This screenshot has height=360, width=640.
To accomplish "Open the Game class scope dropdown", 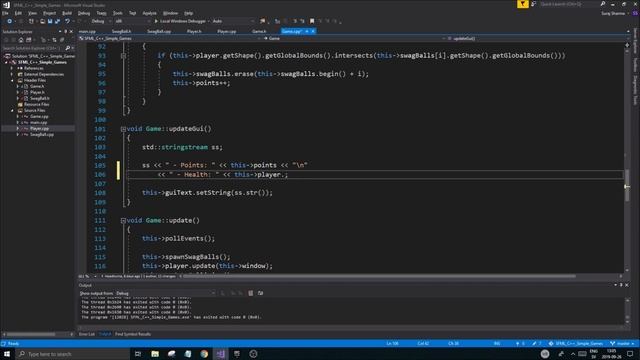I will 353,38.
